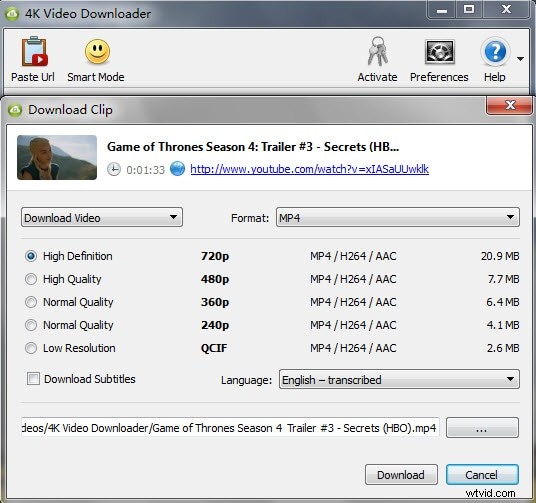The image size is (536, 503).
Task: Click MP4 / H264 / AAC in QCIF row
Action: click(x=353, y=348)
